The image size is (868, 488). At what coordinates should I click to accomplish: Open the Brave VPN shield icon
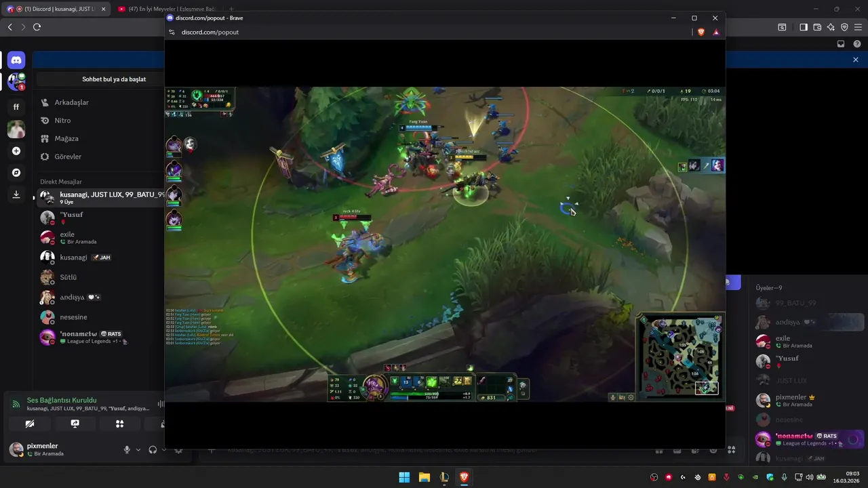[x=844, y=27]
